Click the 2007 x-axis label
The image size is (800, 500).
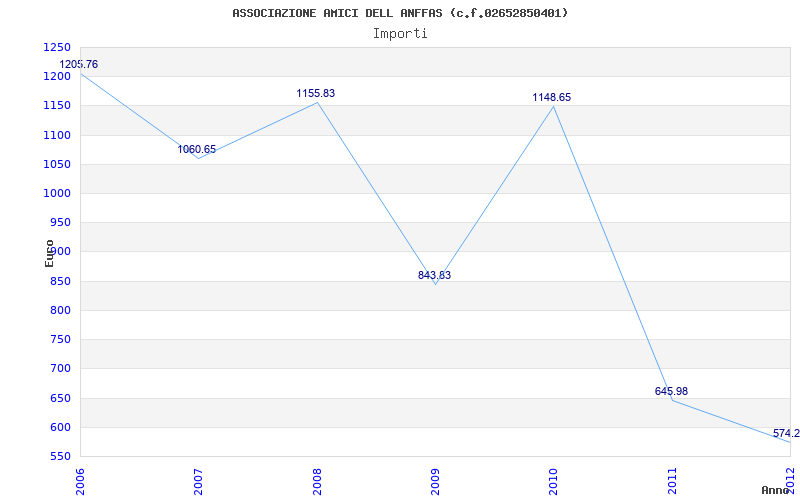coord(198,482)
